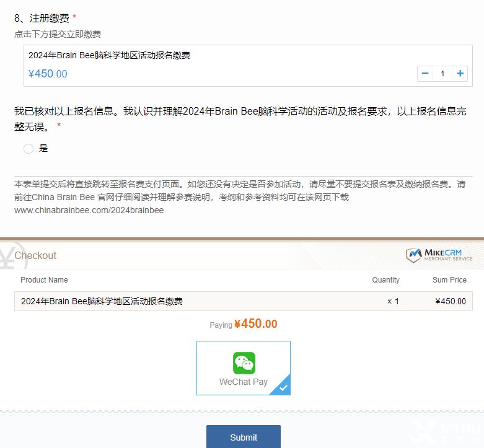Click the blue ¥450.00 price in registration box
The height and width of the screenshot is (448, 484).
click(x=48, y=74)
